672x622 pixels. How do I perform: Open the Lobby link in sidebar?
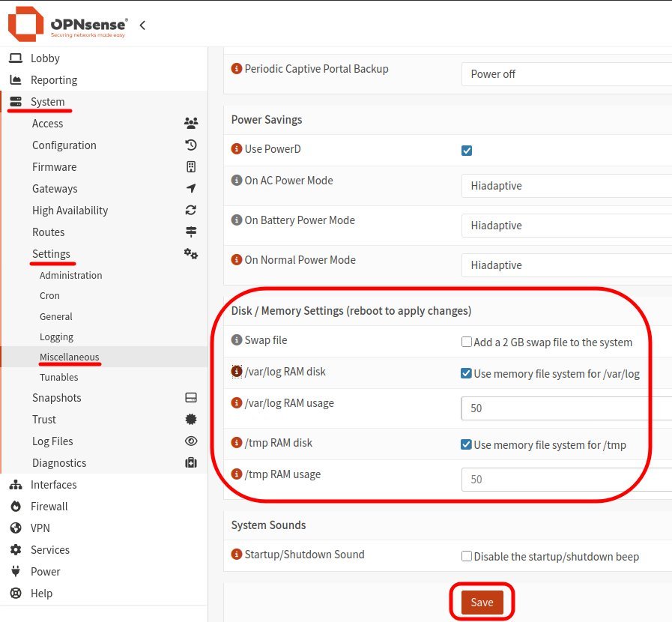coord(45,58)
